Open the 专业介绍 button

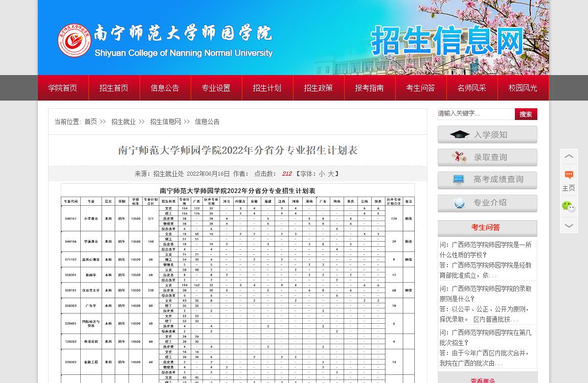[487, 203]
